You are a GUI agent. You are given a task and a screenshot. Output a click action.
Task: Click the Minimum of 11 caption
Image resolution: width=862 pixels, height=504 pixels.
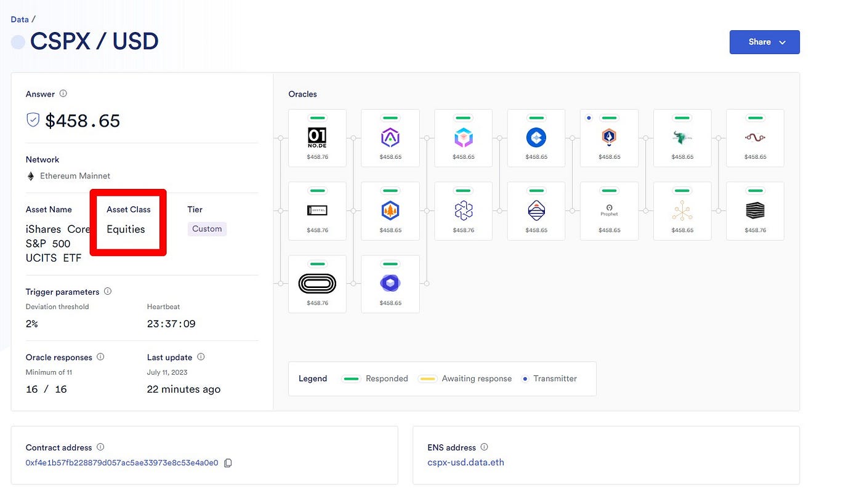(49, 372)
